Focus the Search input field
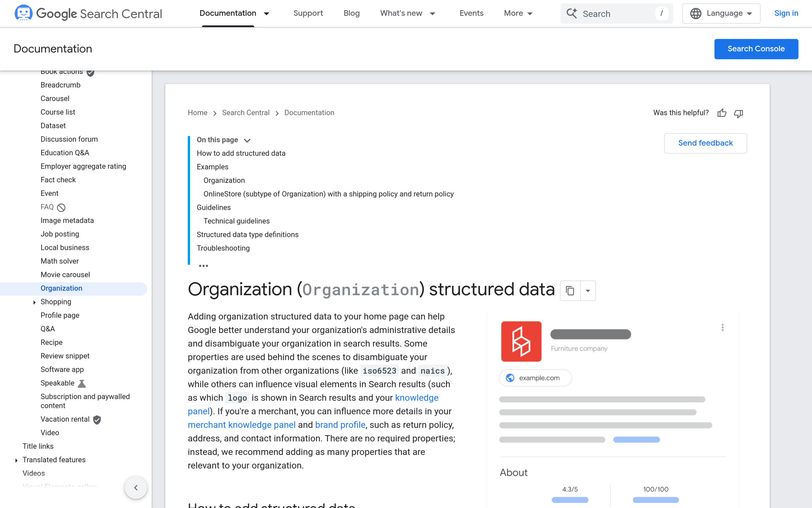 point(616,13)
